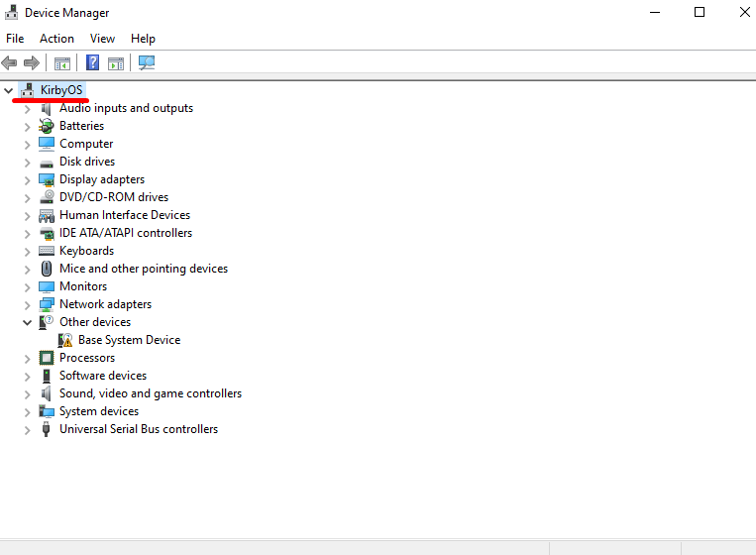Select the Processors label
This screenshot has width=756, height=555.
coord(87,358)
